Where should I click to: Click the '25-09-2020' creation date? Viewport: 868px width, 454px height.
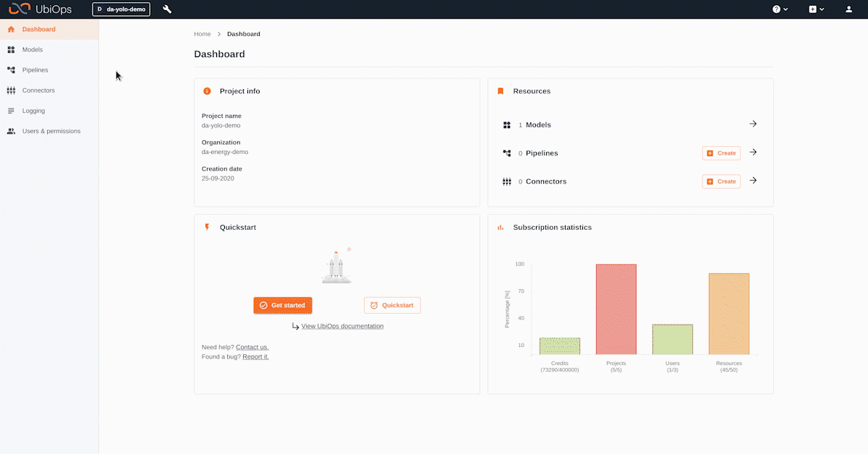[x=218, y=178]
